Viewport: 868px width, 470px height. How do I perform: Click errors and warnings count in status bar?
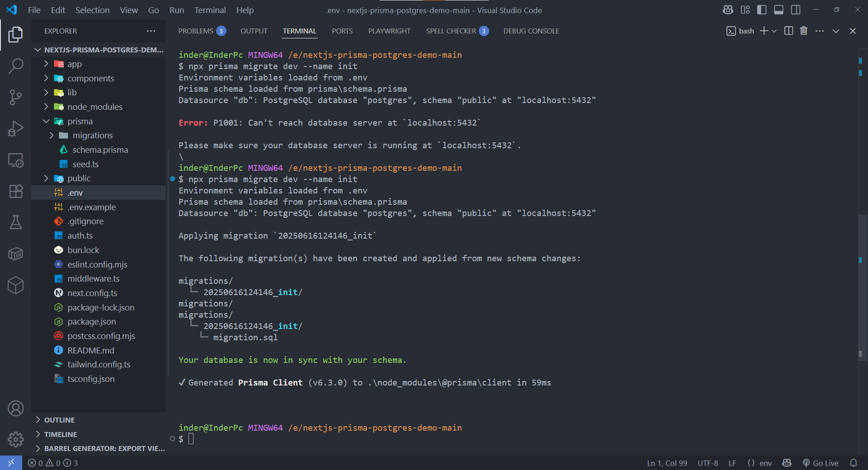point(52,463)
